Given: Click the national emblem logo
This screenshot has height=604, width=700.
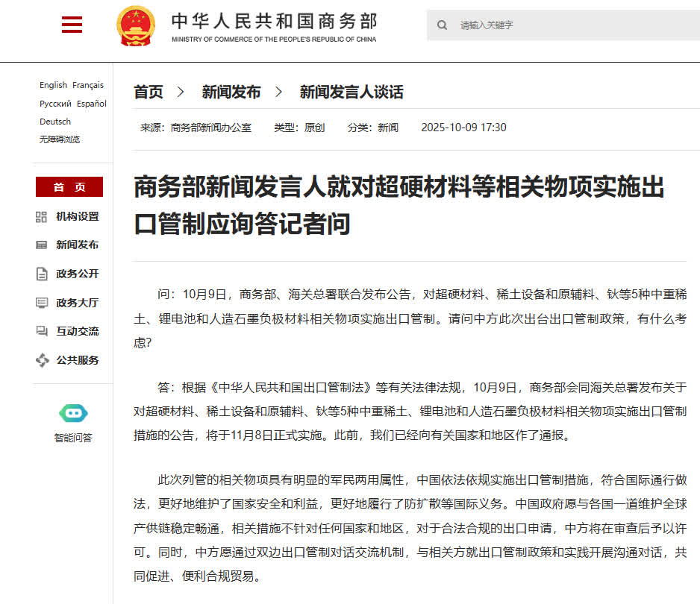Looking at the screenshot, I should (136, 26).
